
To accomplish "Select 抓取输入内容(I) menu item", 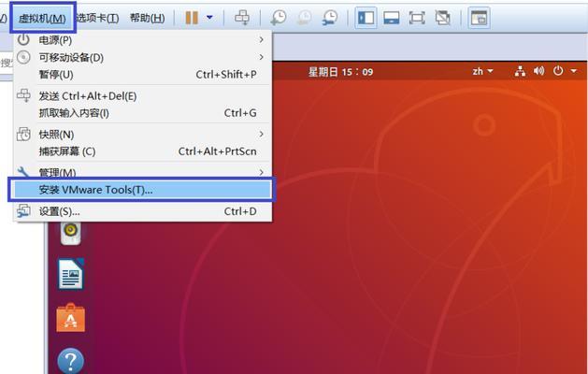I will (142, 113).
